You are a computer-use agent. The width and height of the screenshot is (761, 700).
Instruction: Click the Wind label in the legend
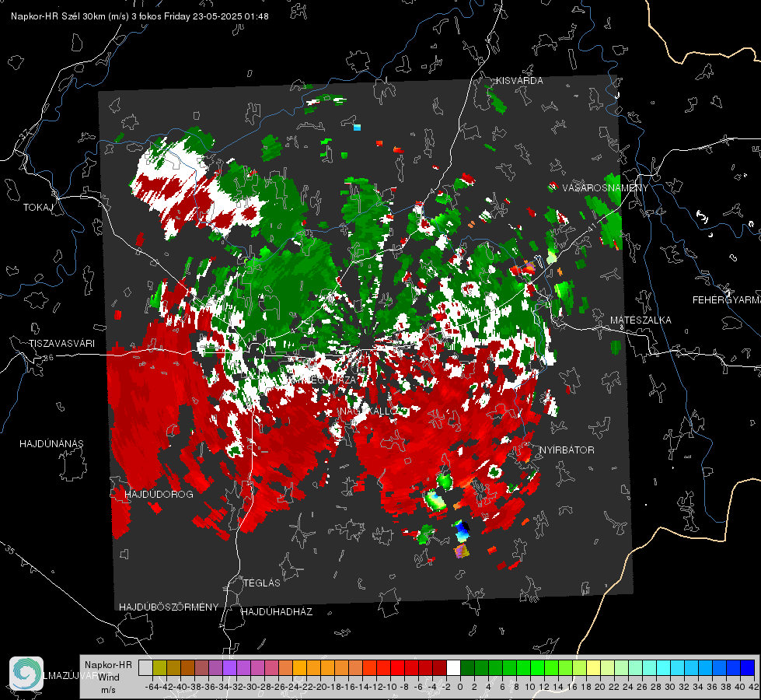[x=109, y=677]
